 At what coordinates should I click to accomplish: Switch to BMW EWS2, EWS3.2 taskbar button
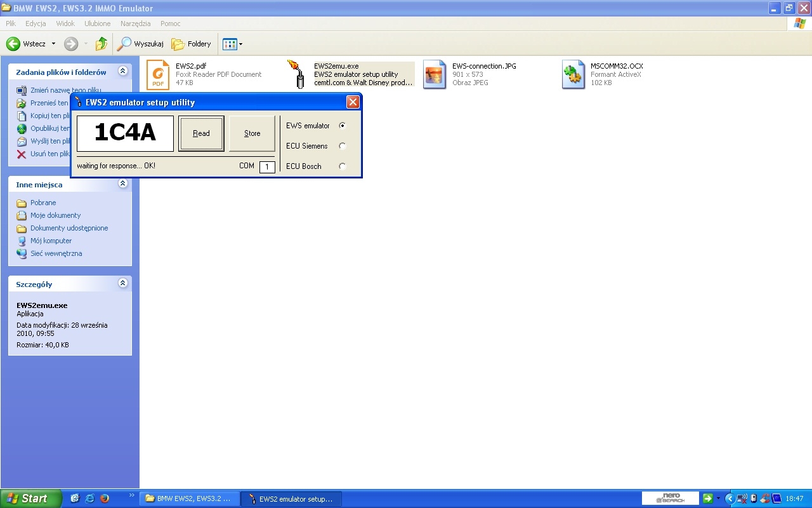coord(189,498)
